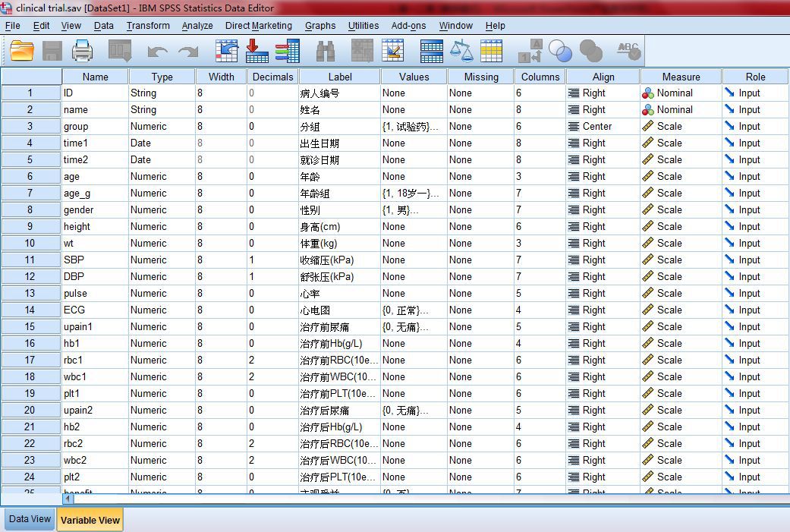
Task: Select row header number 14
Action: 30,310
